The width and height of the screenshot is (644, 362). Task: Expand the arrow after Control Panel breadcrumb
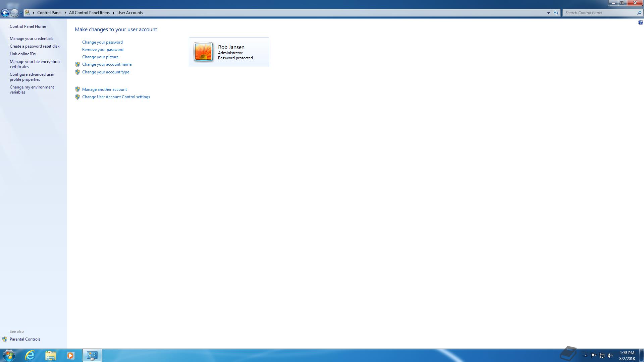[x=65, y=13]
